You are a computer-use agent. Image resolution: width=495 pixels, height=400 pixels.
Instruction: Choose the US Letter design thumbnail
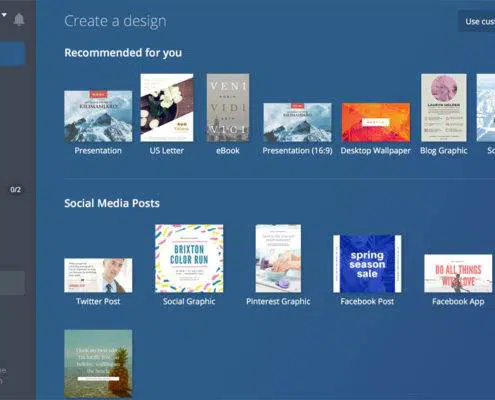coord(167,108)
